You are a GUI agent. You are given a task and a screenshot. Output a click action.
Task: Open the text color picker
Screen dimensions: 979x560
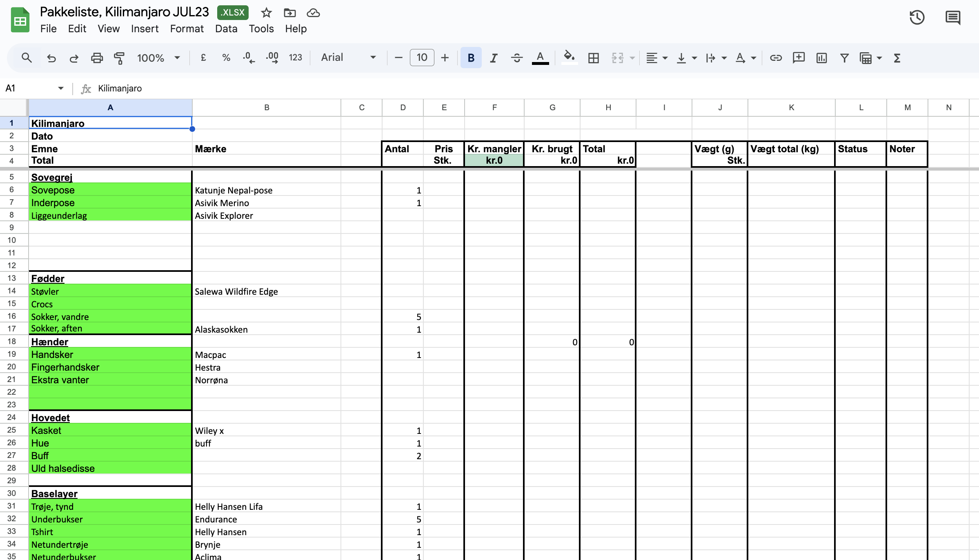(x=540, y=58)
